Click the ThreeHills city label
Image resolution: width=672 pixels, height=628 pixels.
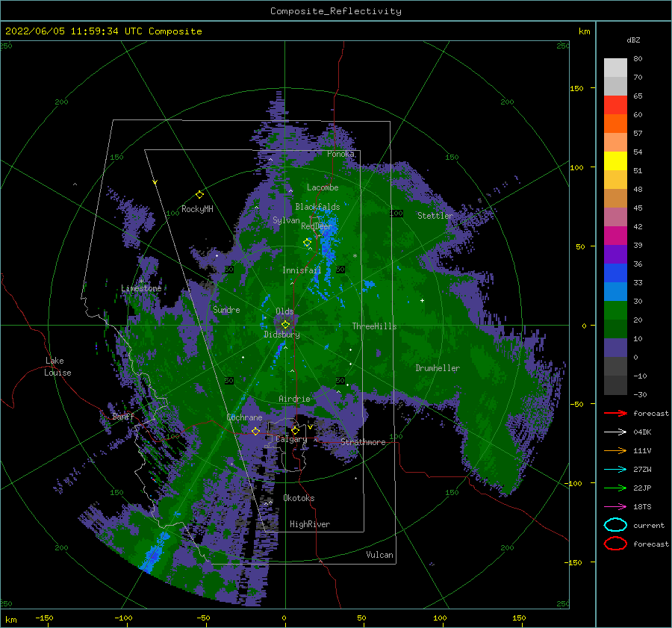point(374,326)
